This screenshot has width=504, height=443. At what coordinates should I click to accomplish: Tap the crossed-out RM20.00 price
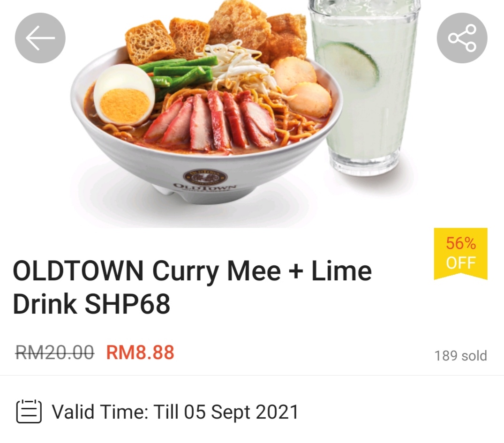click(x=55, y=353)
